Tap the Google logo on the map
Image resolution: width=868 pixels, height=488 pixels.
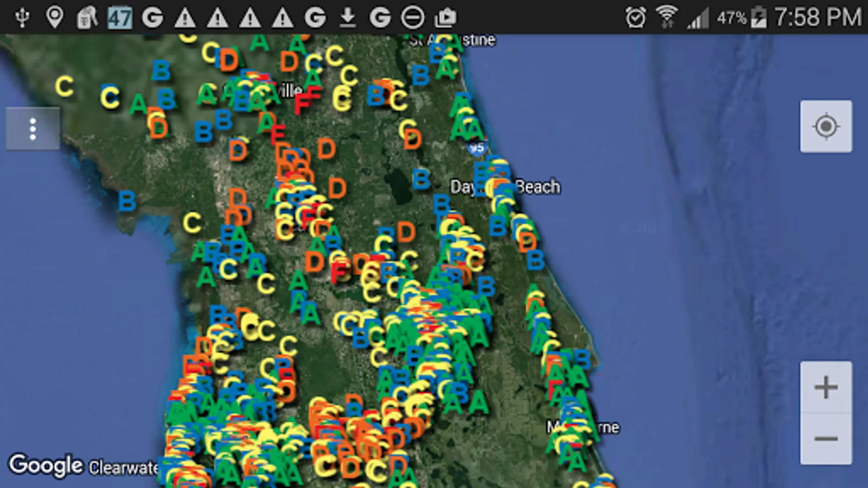46,465
